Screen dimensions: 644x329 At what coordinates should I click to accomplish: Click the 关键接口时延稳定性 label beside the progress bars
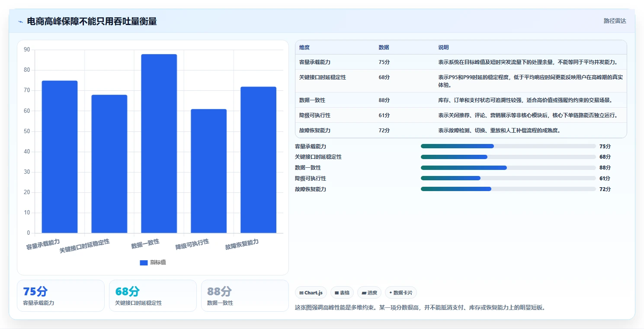(x=318, y=157)
